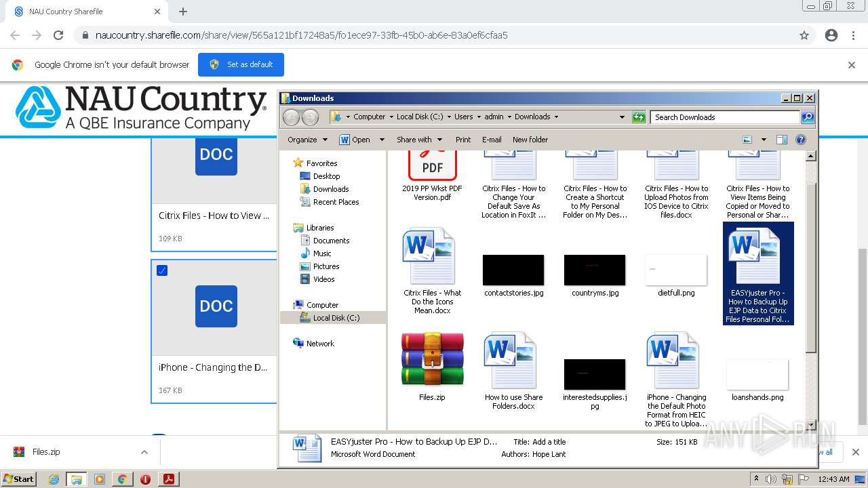Expand the Open button dropdown arrow
Image resolution: width=868 pixels, height=488 pixels.
(x=382, y=140)
